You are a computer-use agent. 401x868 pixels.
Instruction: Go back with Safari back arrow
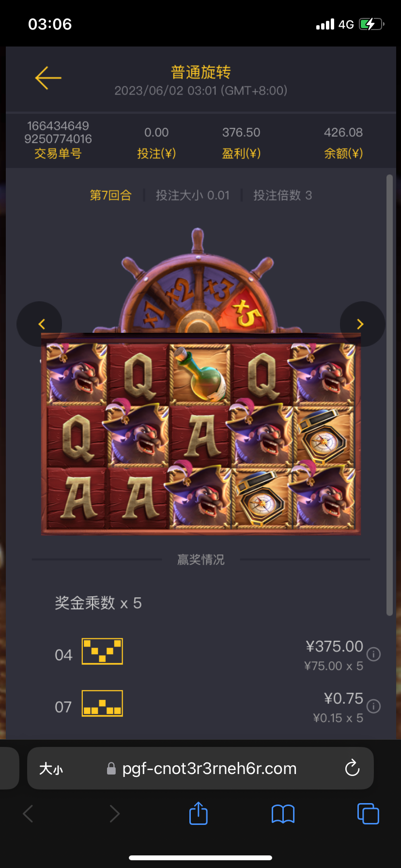(x=28, y=814)
